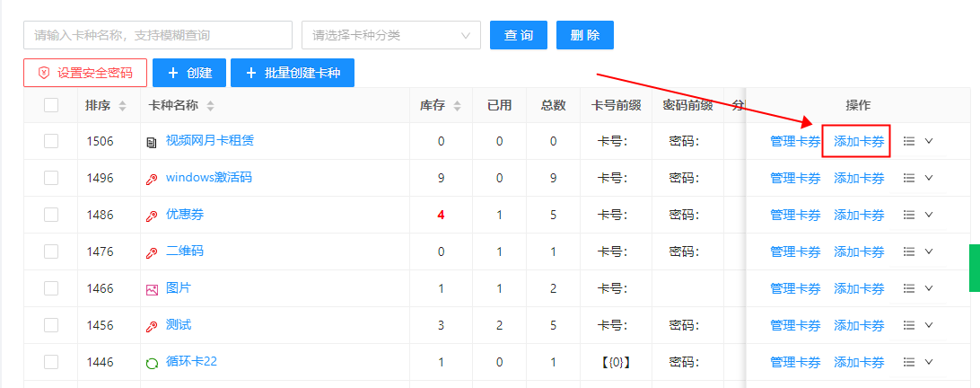Viewport: 980px width, 388px height.
Task: Open list menu icon in row 1446
Action: point(909,362)
